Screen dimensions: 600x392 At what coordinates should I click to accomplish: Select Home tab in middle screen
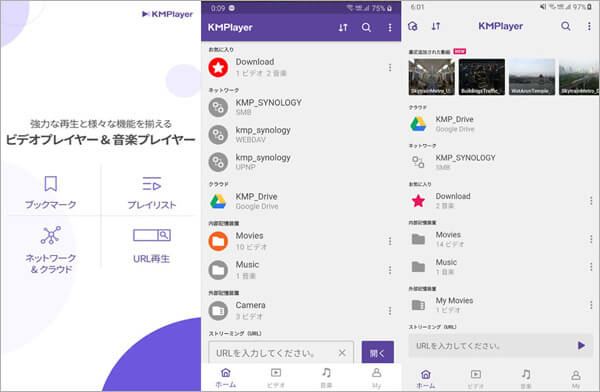click(x=226, y=377)
